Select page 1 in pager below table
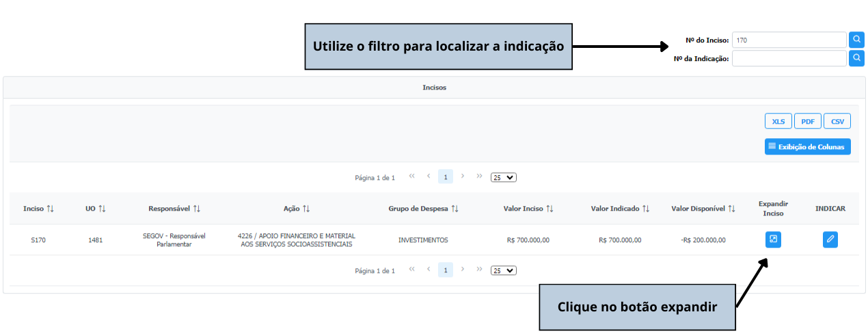 coord(445,270)
